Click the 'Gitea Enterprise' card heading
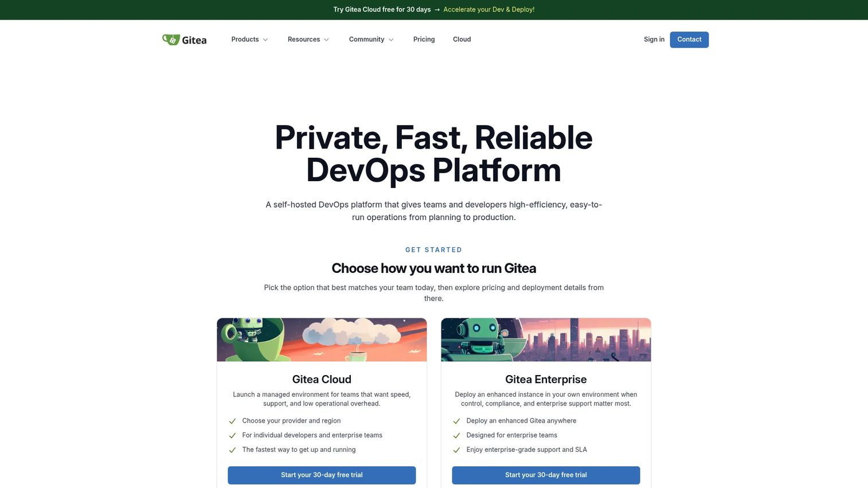This screenshot has height=488, width=868. click(x=546, y=379)
